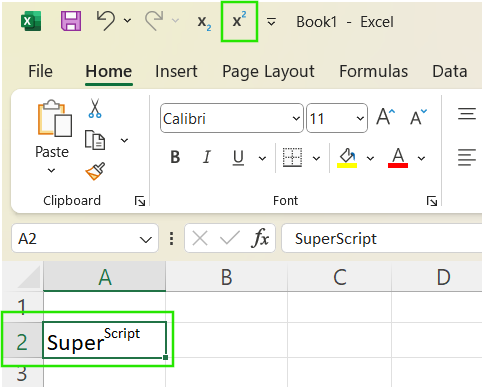
Task: Click the Paste button
Action: 52,136
